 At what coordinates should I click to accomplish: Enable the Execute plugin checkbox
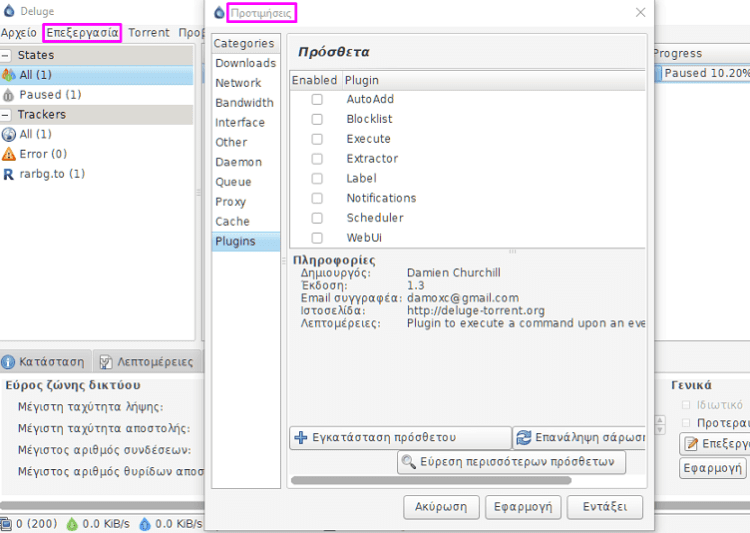click(317, 139)
